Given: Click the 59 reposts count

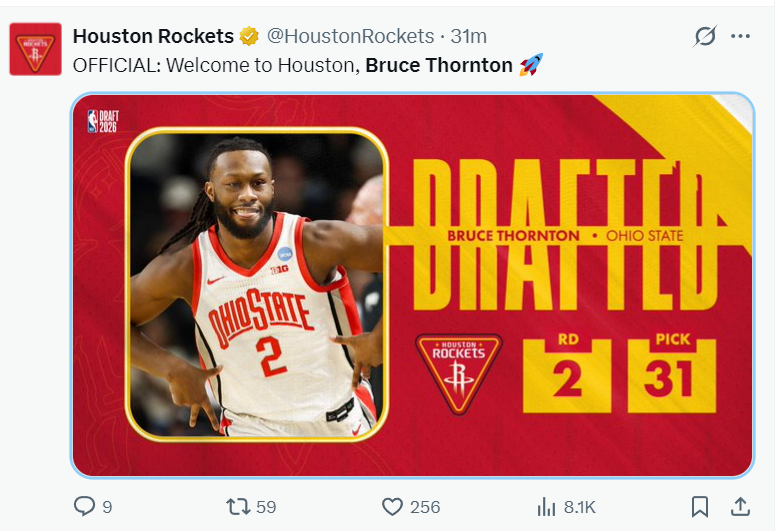Looking at the screenshot, I should click(x=266, y=507).
